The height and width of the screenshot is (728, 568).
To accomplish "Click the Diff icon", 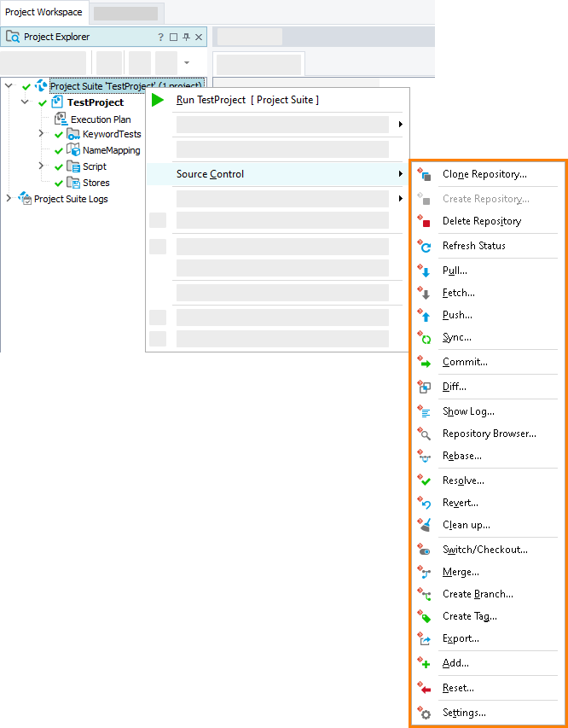I will (424, 387).
